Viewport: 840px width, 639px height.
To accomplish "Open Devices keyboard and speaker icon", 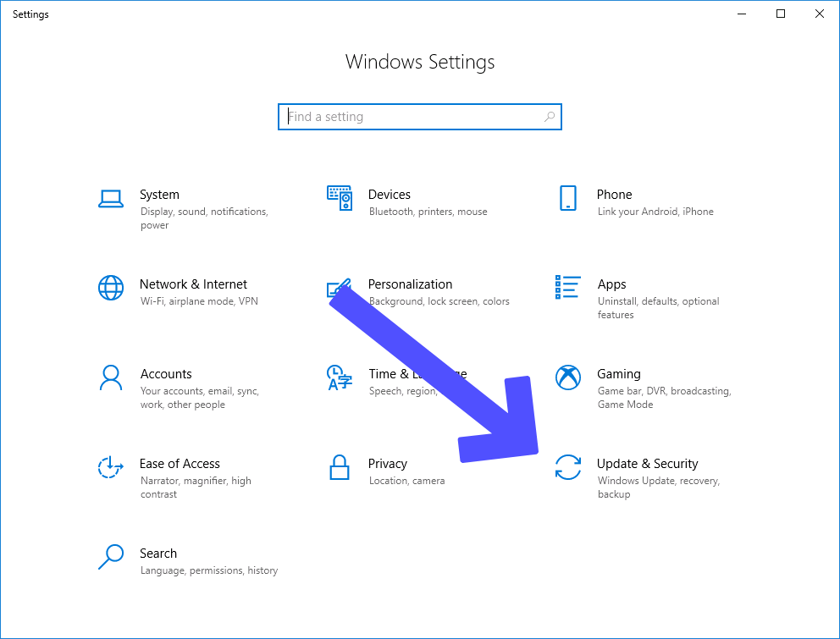I will [340, 198].
